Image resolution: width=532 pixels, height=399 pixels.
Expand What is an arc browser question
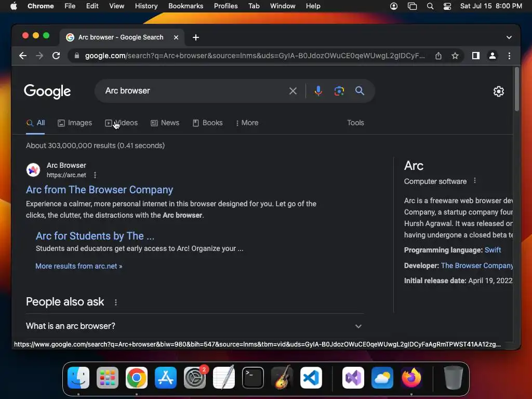click(194, 326)
